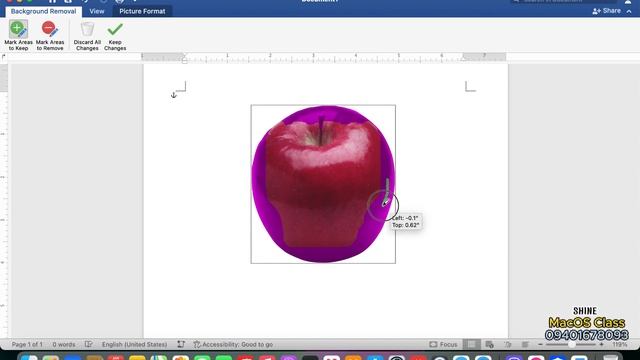Select the Mark Areas to Remove tool
This screenshot has height=360, width=640.
pyautogui.click(x=50, y=36)
